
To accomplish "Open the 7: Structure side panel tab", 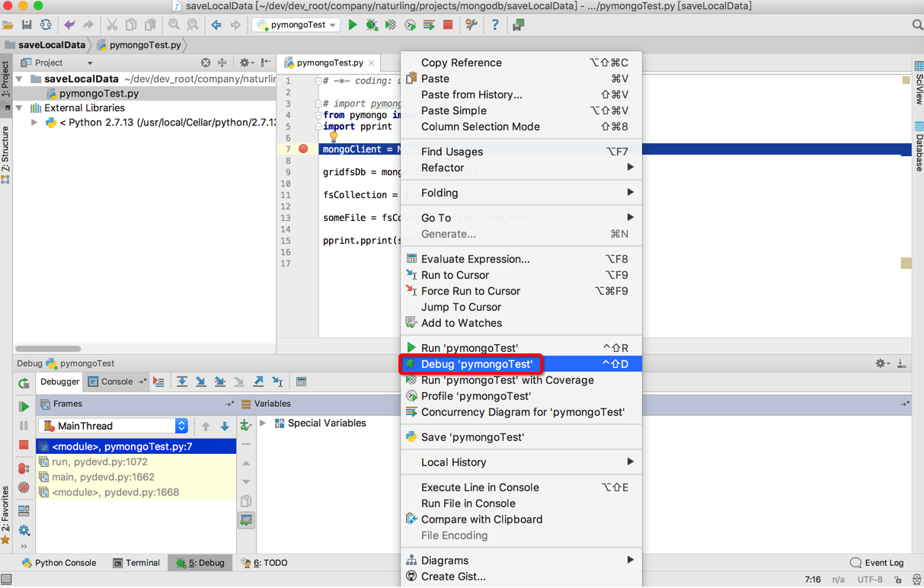I will click(x=5, y=155).
